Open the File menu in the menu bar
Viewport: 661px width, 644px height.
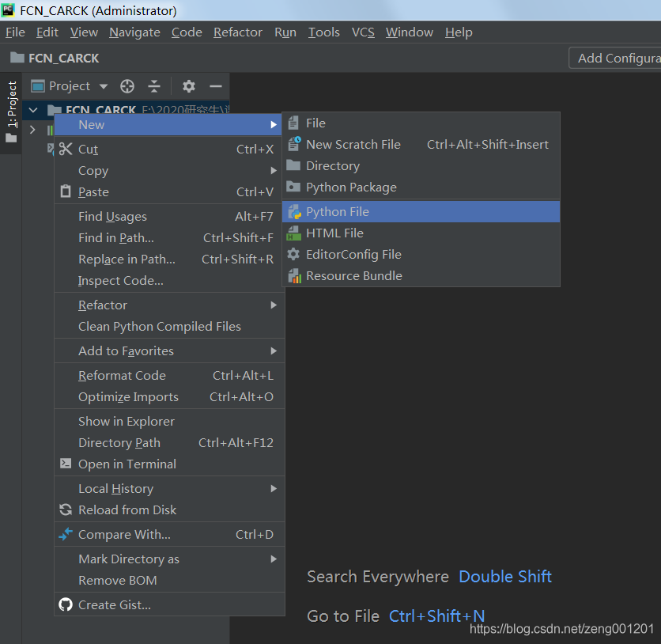point(15,32)
